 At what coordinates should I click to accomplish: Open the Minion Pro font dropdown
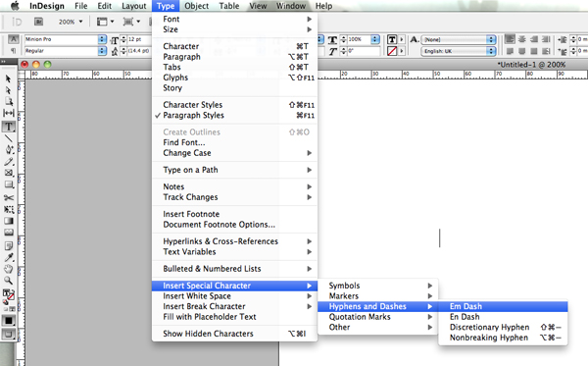click(x=102, y=39)
